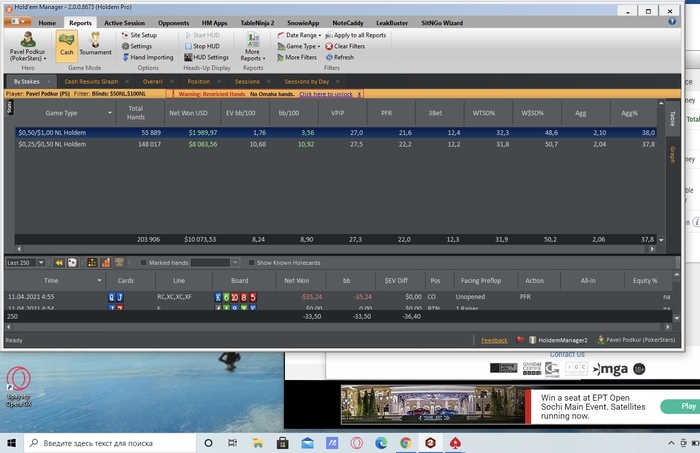Open HUD Settings
The height and width of the screenshot is (453, 700).
click(206, 58)
